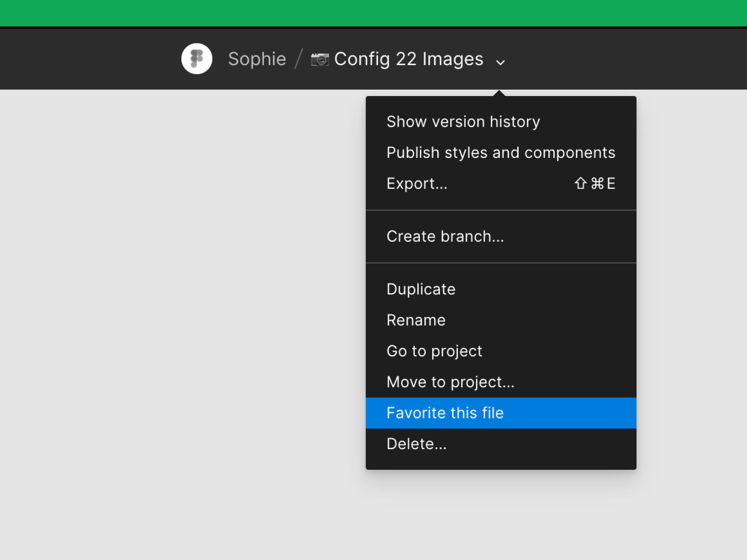
Task: Choose Move to project...
Action: point(450,382)
